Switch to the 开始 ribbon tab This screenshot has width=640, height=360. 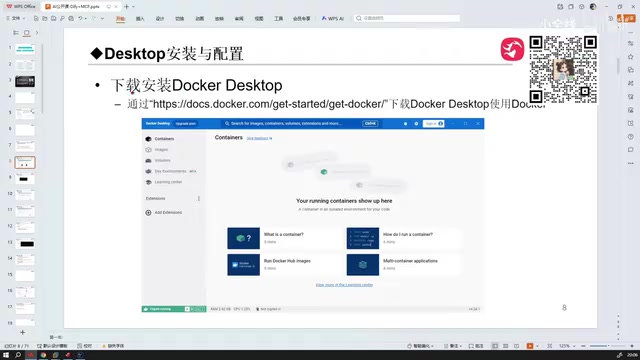point(120,18)
